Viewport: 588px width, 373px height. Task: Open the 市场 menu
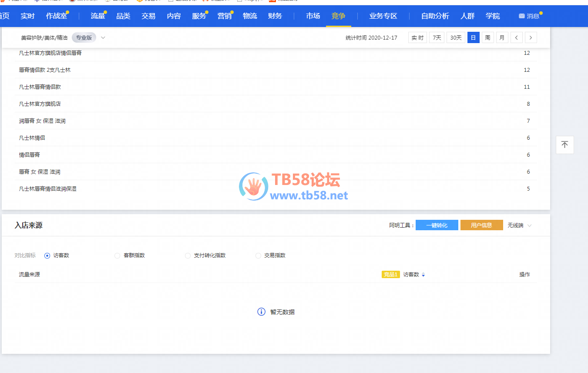[x=313, y=16]
